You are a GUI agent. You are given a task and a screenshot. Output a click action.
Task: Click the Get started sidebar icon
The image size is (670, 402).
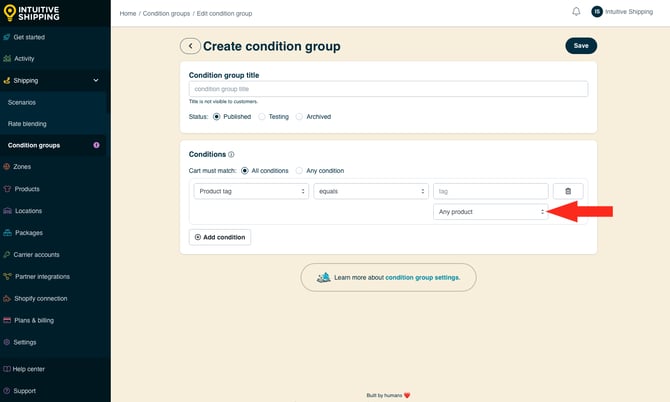tap(6, 37)
